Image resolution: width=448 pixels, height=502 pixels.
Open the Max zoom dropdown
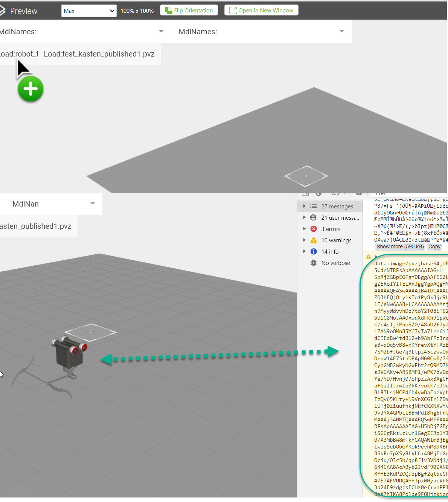(x=89, y=11)
